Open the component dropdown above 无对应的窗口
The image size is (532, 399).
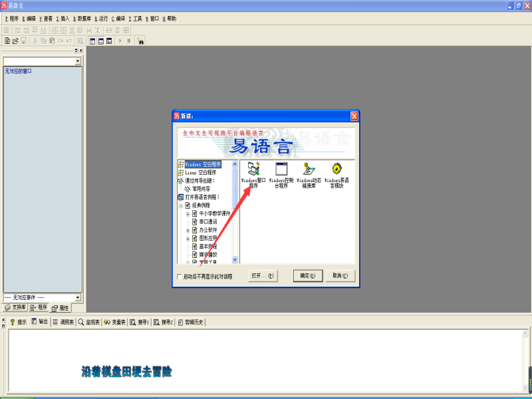pos(78,61)
